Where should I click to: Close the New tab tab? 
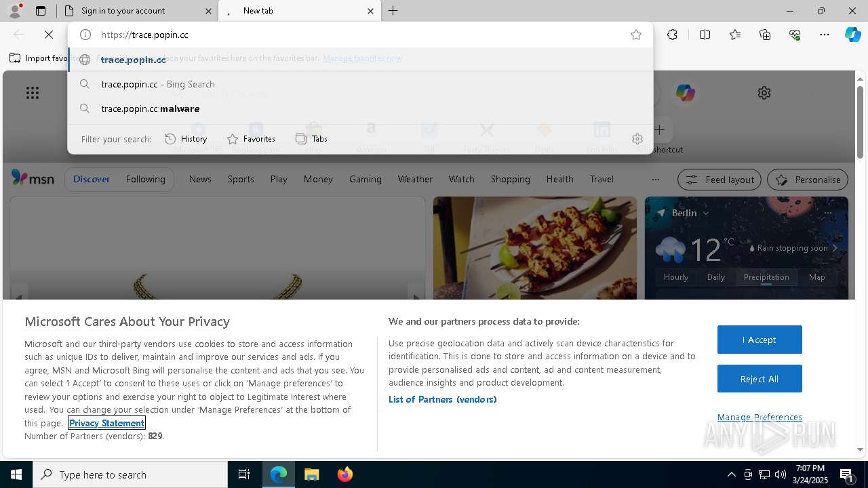(370, 11)
